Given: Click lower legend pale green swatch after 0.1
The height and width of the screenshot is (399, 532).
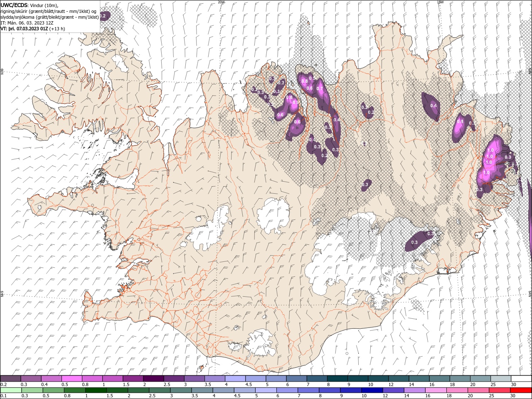Looking at the screenshot, I should click(11, 390).
